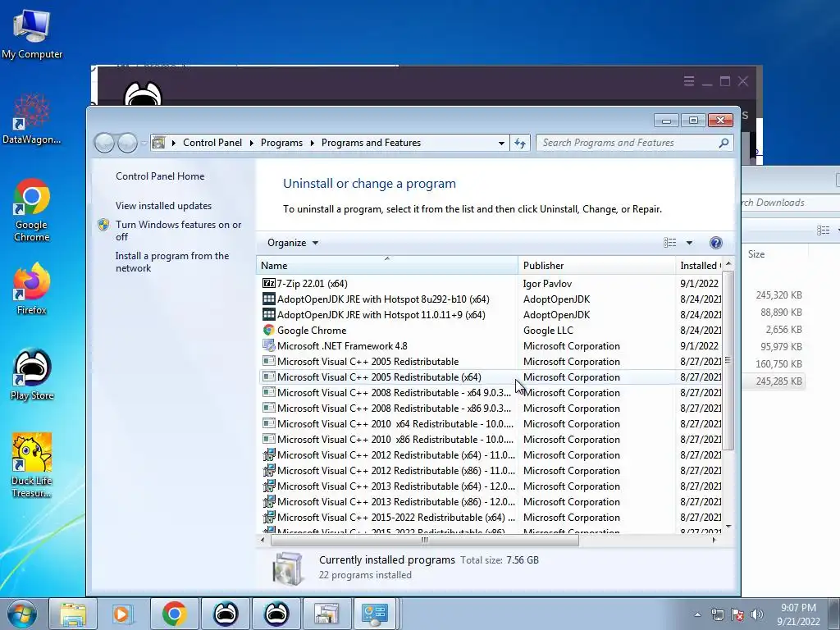
Task: Click Programs and Features breadcrumb
Action: point(371,143)
